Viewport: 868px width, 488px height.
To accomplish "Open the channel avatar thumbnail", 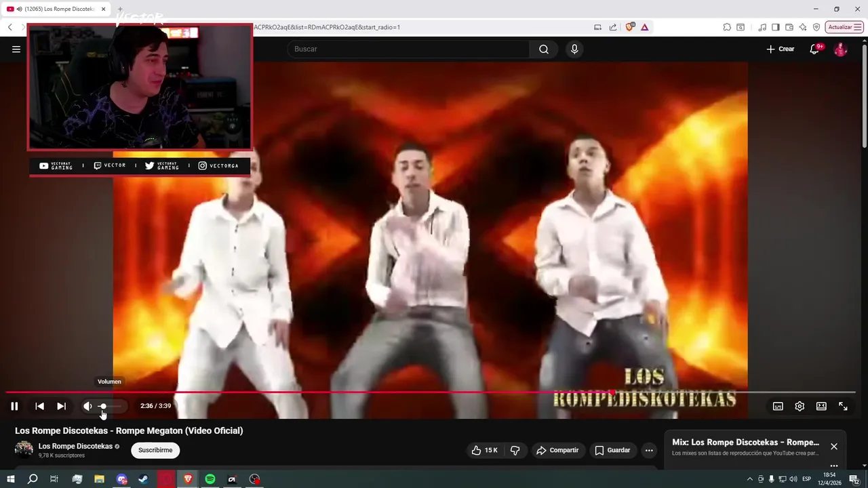I will click(x=24, y=449).
